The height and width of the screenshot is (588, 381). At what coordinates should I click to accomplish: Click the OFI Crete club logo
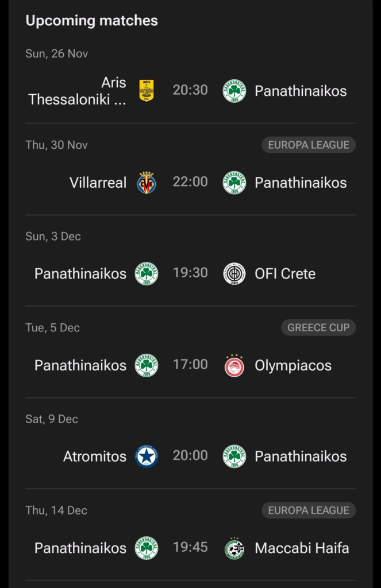pos(234,274)
